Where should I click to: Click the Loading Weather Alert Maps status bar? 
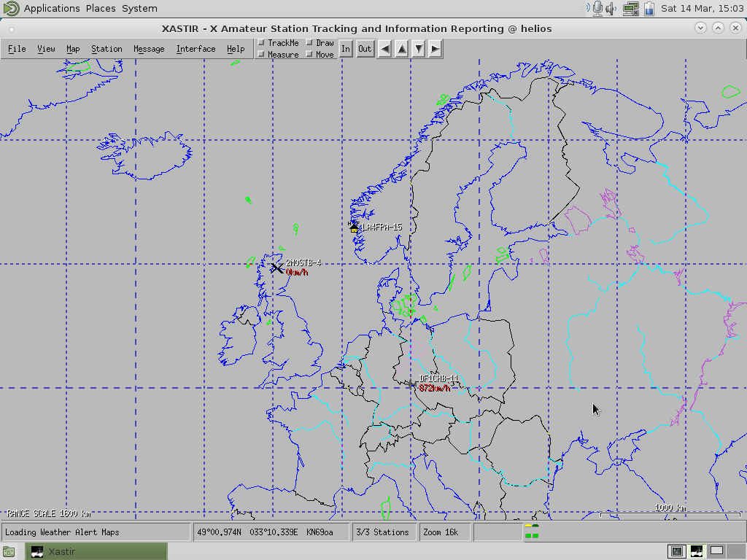click(95, 532)
